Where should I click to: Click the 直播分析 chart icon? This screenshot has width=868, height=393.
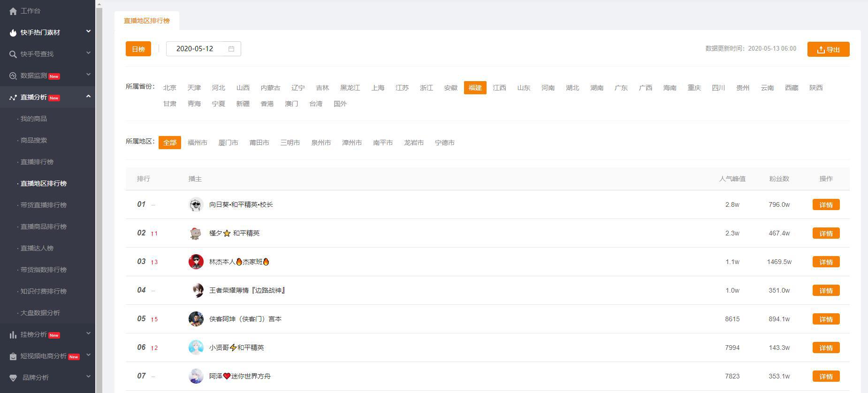click(13, 98)
